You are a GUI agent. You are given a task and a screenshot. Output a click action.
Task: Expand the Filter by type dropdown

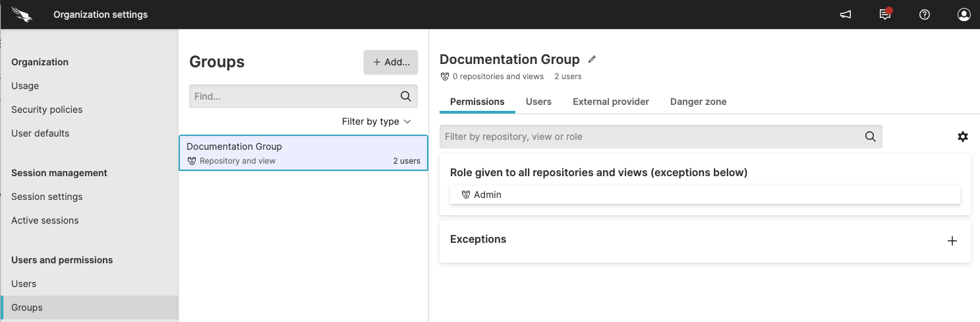coord(376,121)
